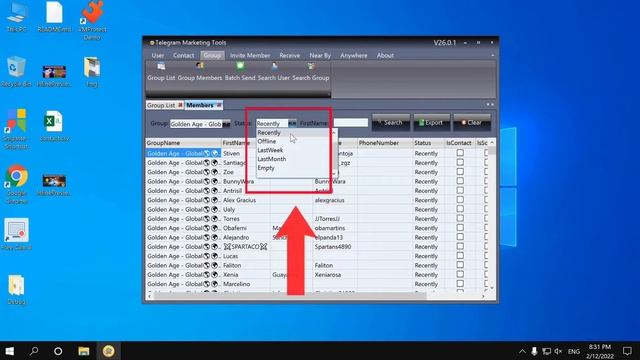This screenshot has height=360, width=640.
Task: Open the Free Cam 8 desktop shortcut
Action: [x=17, y=234]
